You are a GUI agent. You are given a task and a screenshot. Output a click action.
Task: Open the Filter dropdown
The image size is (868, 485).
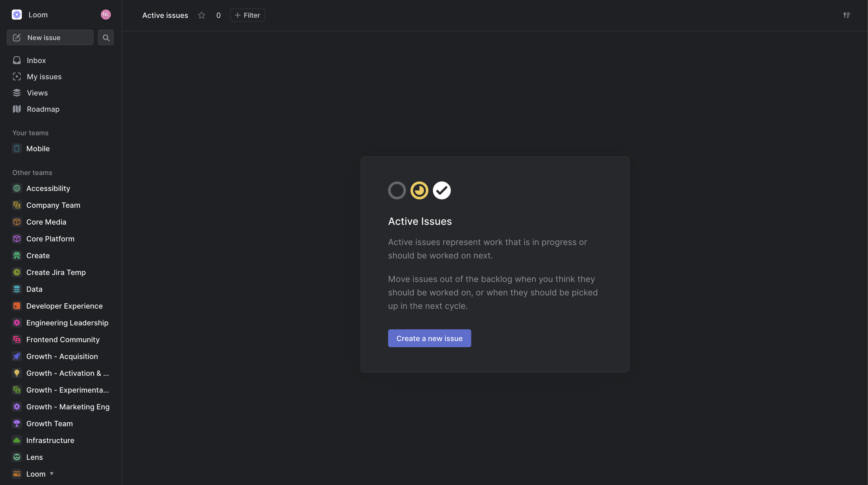(247, 15)
